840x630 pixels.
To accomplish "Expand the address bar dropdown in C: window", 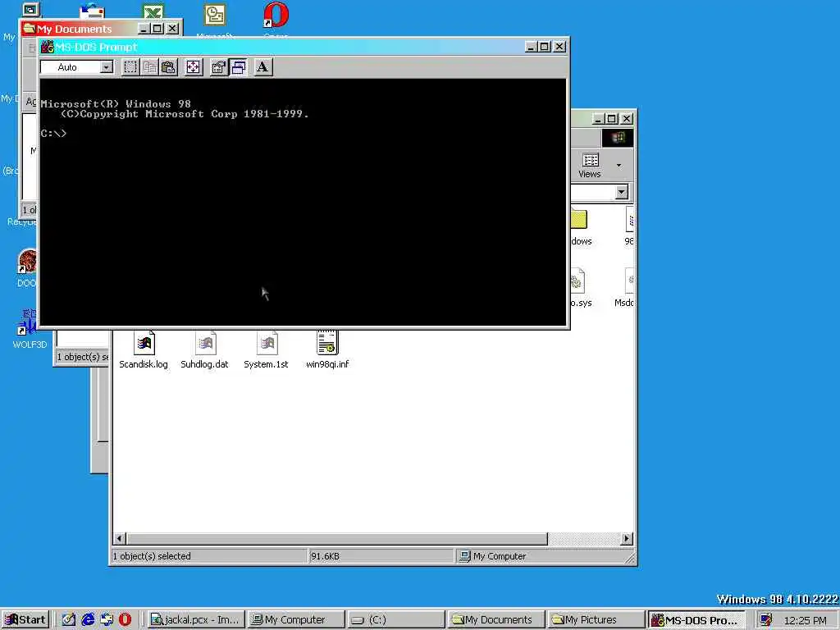I will pos(622,192).
